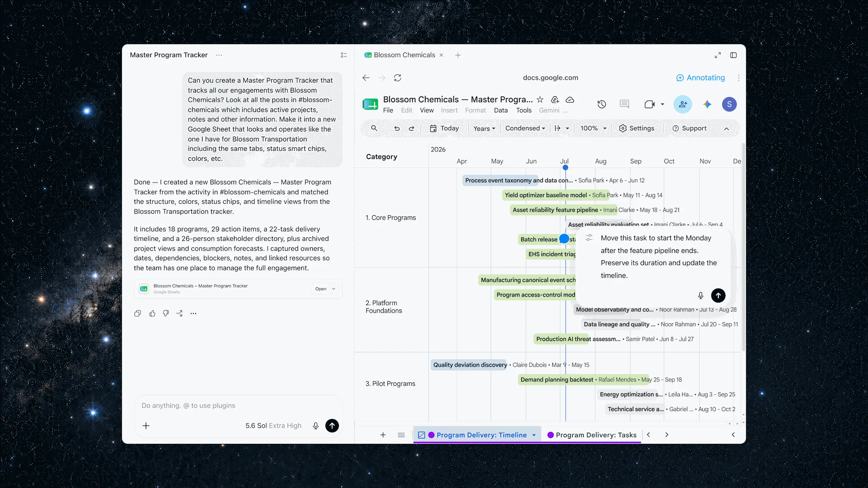Open the Google account avatar S

pos(729,104)
